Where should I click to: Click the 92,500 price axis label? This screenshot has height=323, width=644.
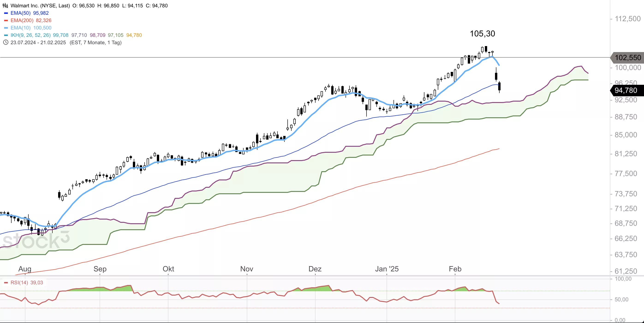tap(626, 100)
